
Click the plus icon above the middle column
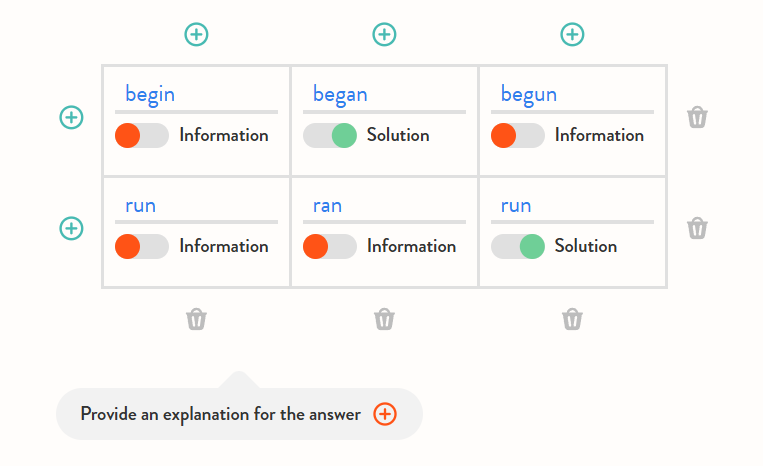tap(384, 35)
